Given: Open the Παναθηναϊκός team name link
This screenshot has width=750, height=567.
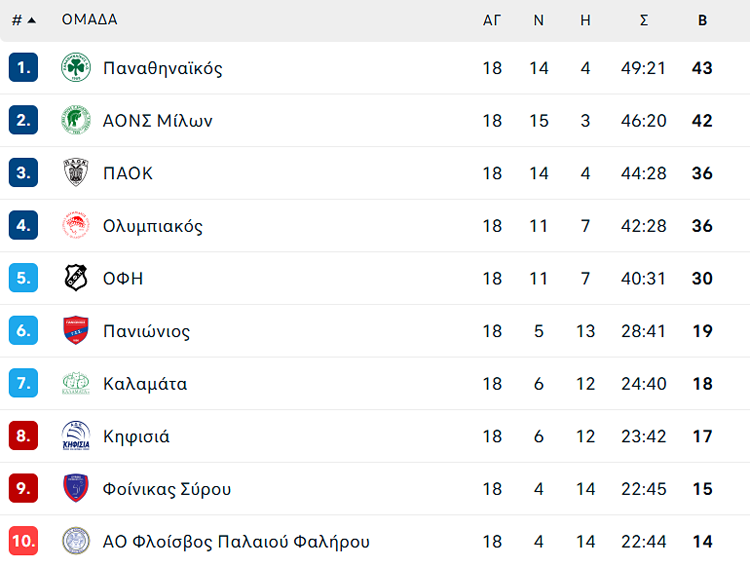Looking at the screenshot, I should (162, 68).
